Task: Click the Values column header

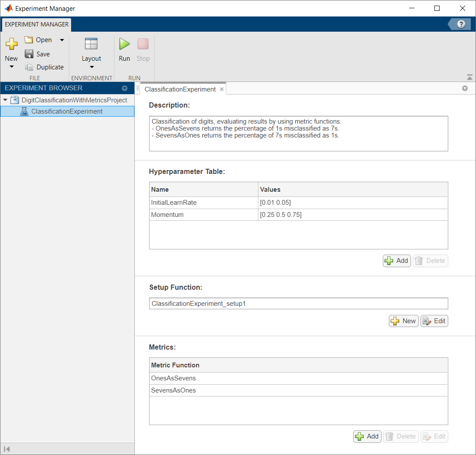Action: click(353, 190)
